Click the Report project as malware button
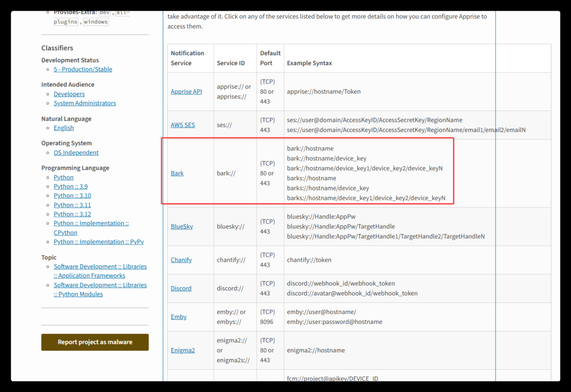The image size is (571, 392). point(95,342)
